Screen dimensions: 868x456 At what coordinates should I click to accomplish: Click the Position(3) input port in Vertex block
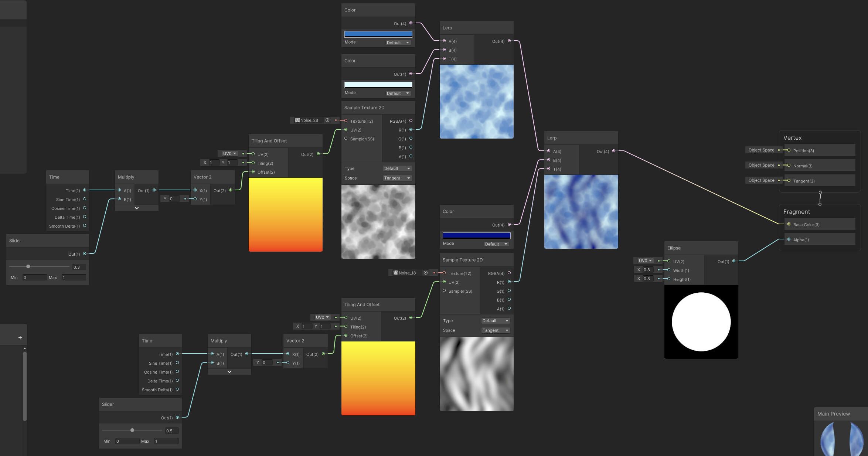pos(789,150)
